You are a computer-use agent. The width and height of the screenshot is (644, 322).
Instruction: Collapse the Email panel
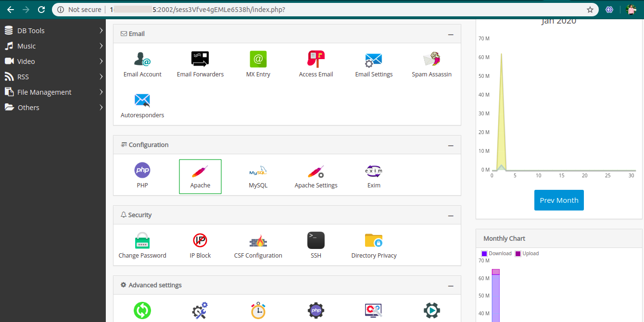pos(451,34)
